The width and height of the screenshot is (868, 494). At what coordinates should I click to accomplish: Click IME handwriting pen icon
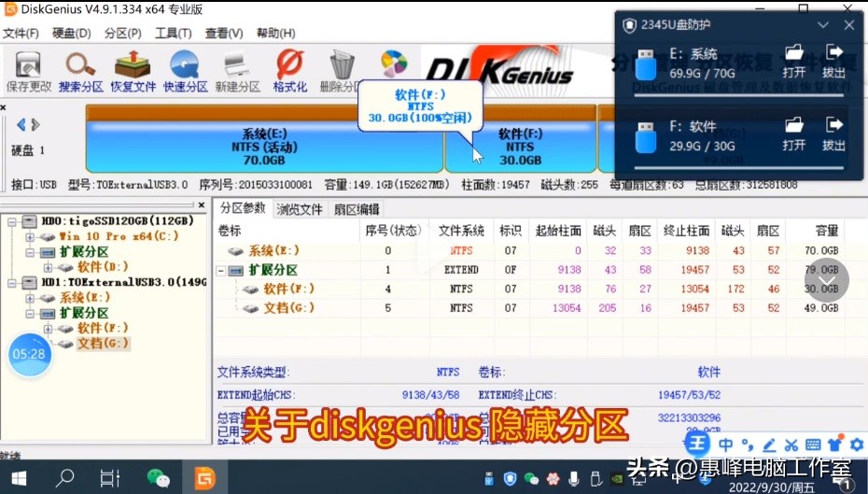[x=769, y=445]
